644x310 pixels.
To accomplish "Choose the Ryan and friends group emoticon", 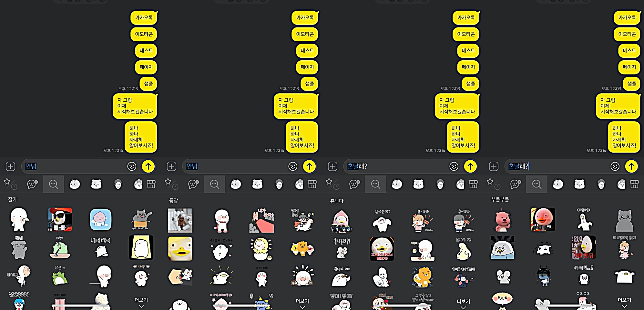I will pyautogui.click(x=302, y=248).
